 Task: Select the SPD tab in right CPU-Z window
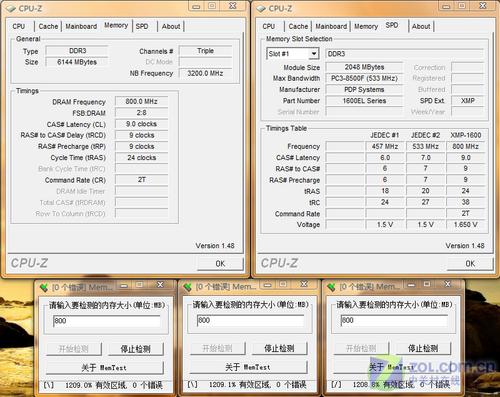click(x=392, y=25)
